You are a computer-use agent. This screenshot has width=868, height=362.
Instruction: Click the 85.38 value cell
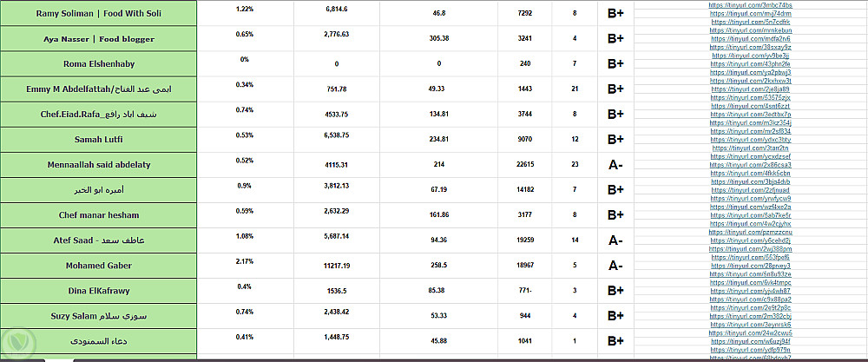click(x=436, y=290)
